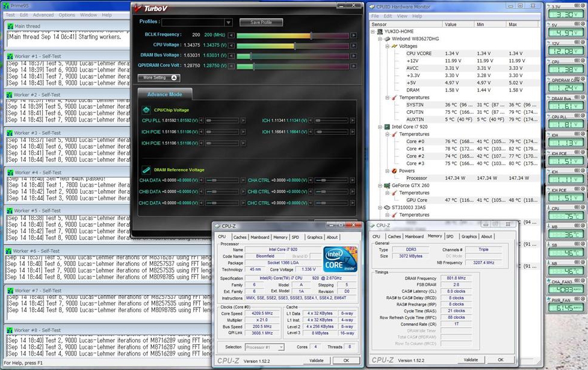The height and width of the screenshot is (370, 588).
Task: Increase the DRAM Bus Voltage with right arrow
Action: click(x=353, y=56)
